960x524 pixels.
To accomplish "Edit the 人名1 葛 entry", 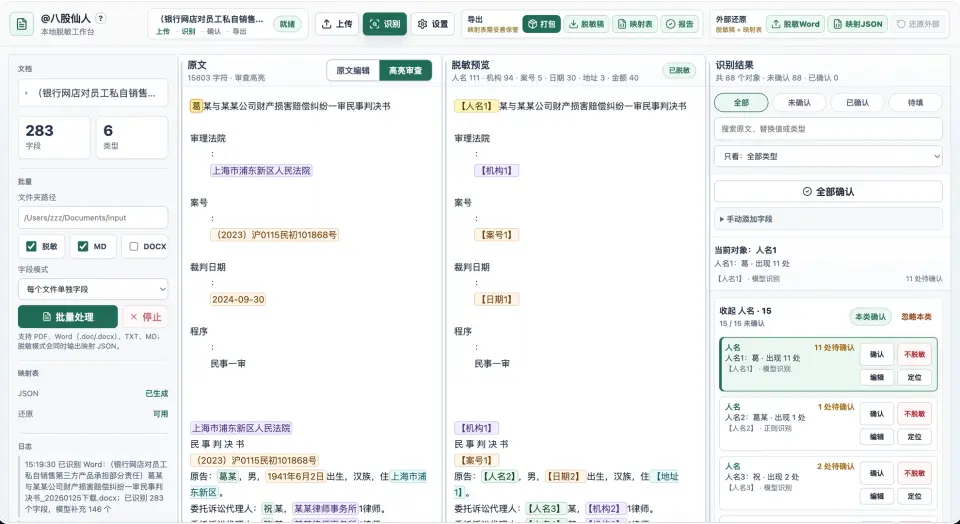I will pos(877,377).
